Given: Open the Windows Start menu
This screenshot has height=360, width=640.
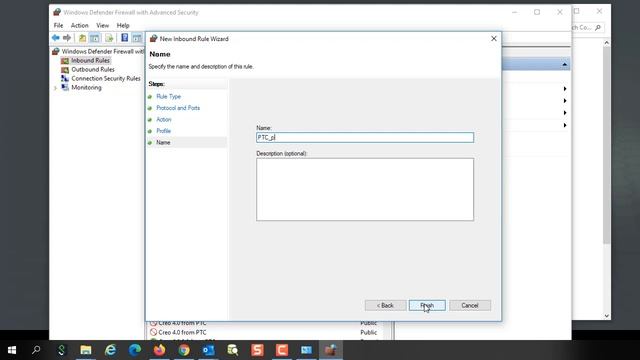Looking at the screenshot, I should point(12,350).
